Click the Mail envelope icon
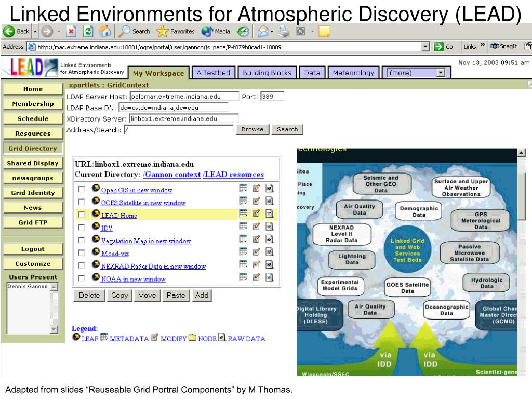The image size is (532, 399). (263, 32)
